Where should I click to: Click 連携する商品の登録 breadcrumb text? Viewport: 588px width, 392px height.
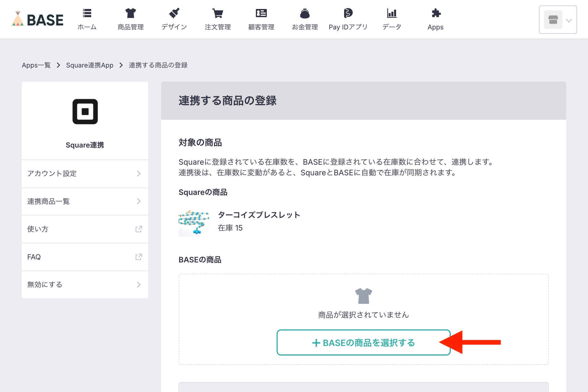pos(158,65)
